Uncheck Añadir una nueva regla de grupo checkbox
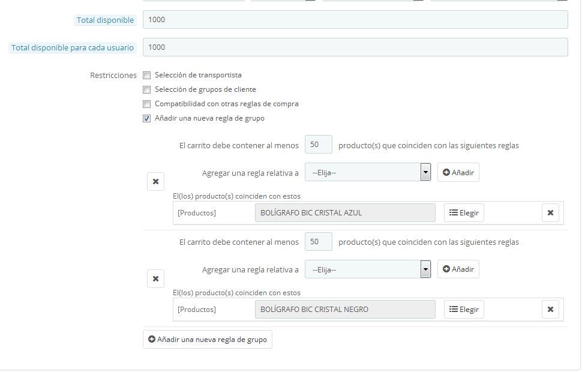The height and width of the screenshot is (372, 588). click(147, 119)
